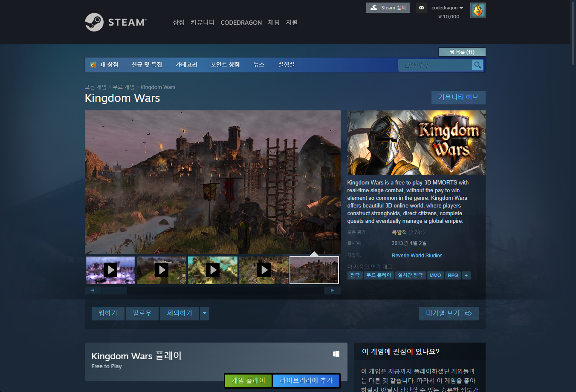Click the 라이브러리에 추가 button
576x392 pixels.
[306, 380]
